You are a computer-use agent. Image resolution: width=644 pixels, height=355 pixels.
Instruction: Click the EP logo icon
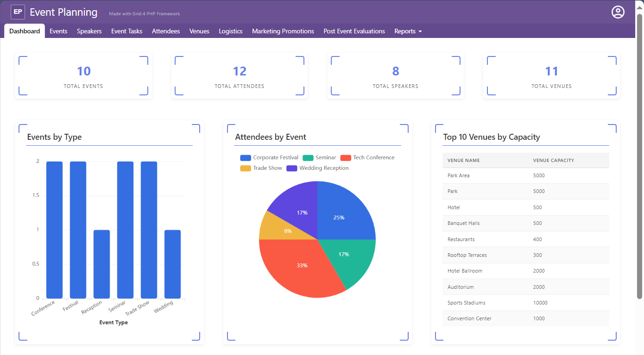[18, 12]
